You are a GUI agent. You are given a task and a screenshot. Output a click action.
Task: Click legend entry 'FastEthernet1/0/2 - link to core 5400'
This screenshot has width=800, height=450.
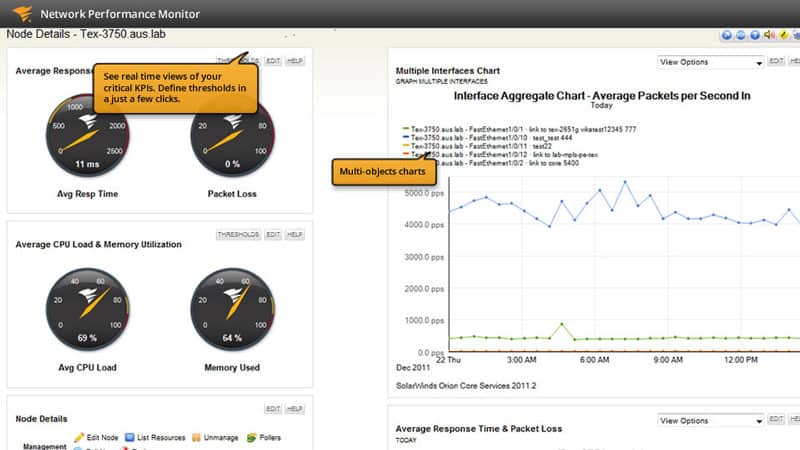coord(508,163)
